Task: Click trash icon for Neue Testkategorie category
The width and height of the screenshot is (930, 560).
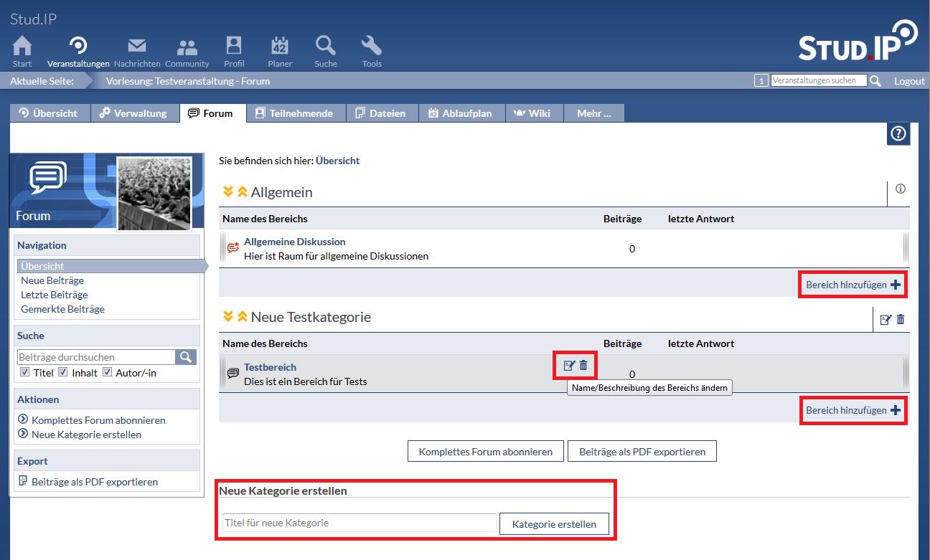Action: click(x=901, y=319)
